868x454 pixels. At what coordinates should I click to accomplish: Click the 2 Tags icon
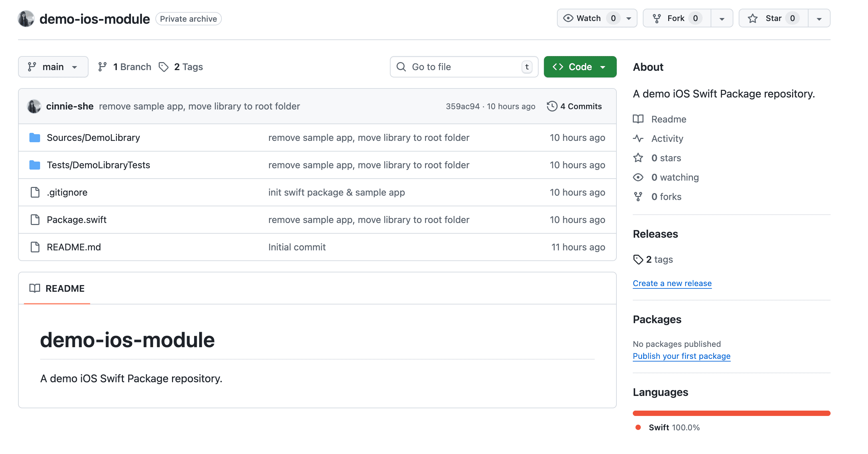click(164, 67)
